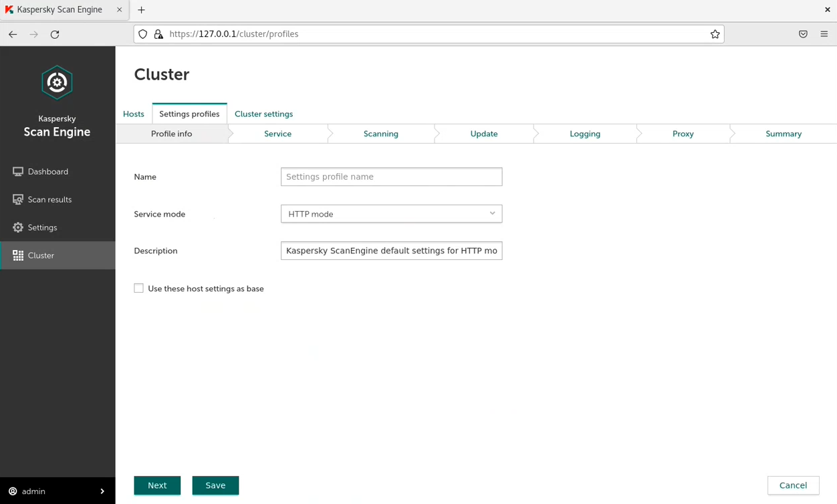Reload the page
Image resolution: width=837 pixels, height=504 pixels.
55,34
